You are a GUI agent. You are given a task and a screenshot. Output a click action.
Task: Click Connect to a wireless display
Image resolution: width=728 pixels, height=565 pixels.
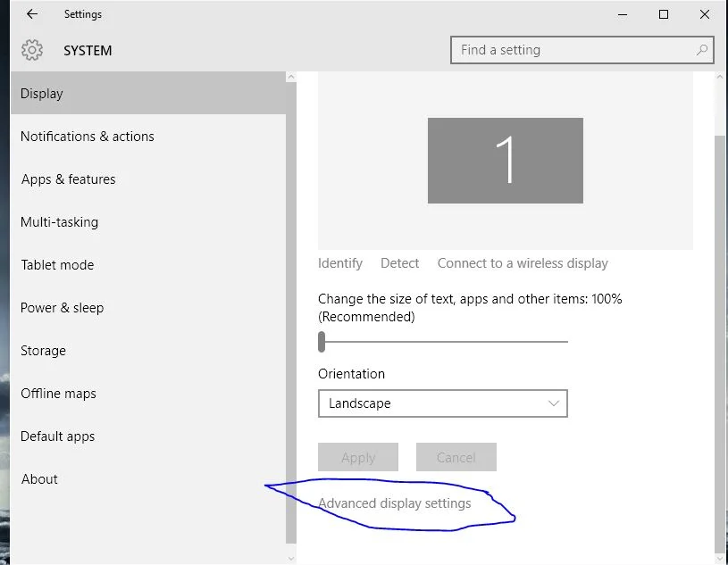(523, 263)
